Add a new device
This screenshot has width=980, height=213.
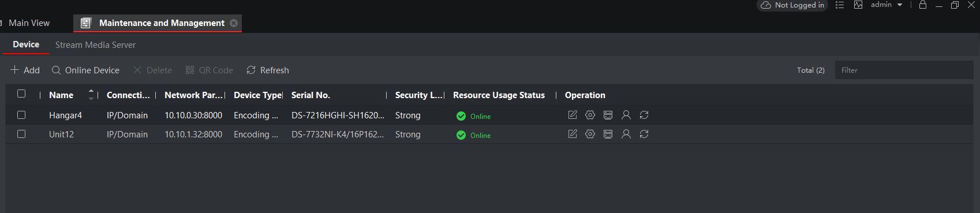(x=25, y=70)
